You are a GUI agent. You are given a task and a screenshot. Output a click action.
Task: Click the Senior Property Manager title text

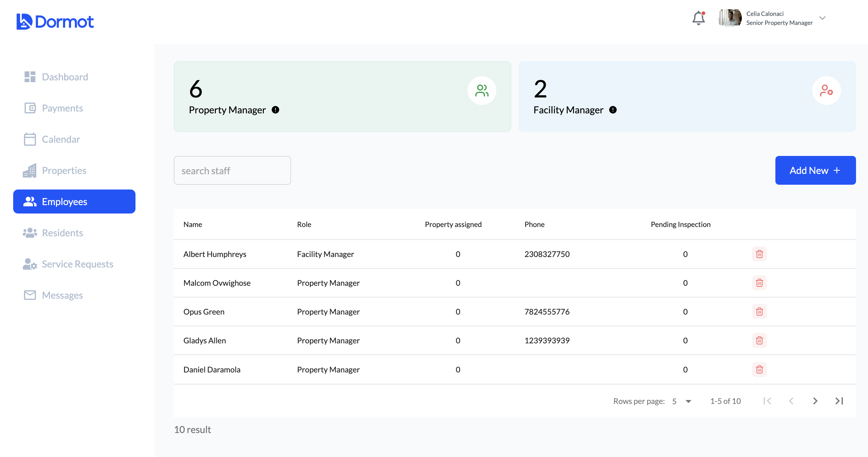point(779,22)
